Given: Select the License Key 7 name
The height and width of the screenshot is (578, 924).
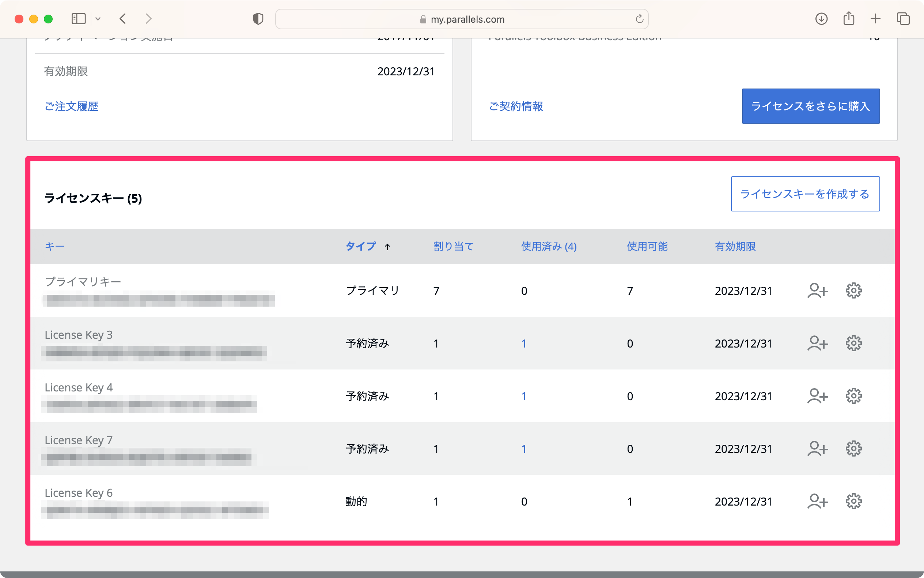Looking at the screenshot, I should coord(79,440).
